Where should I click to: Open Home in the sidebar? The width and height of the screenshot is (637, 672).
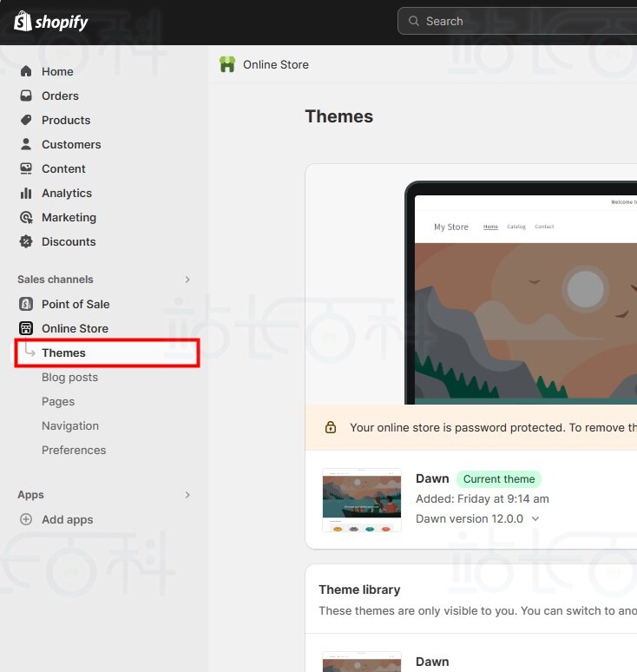[x=57, y=71]
